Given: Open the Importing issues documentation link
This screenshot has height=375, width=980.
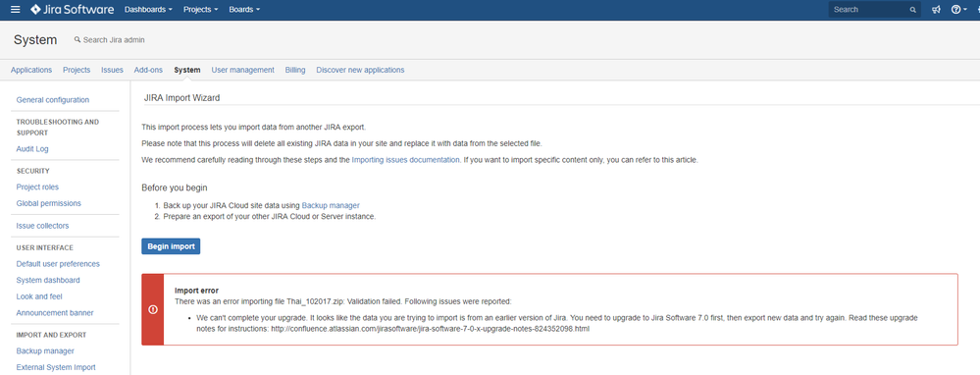Looking at the screenshot, I should click(405, 160).
